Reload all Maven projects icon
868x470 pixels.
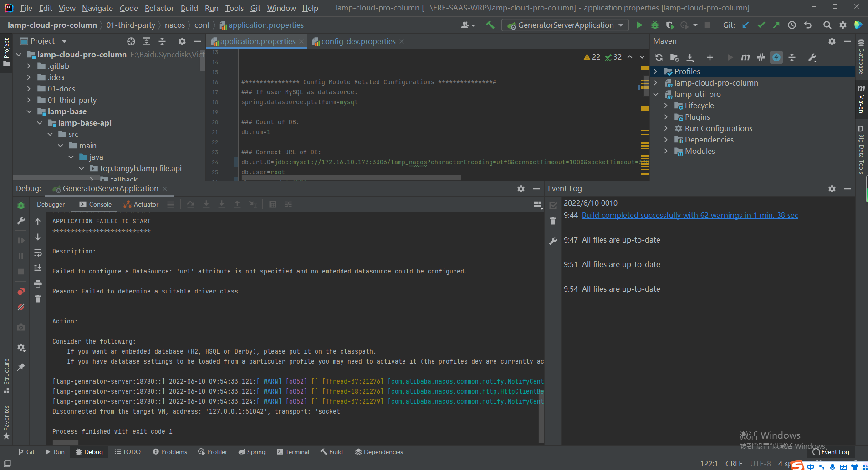pos(659,57)
